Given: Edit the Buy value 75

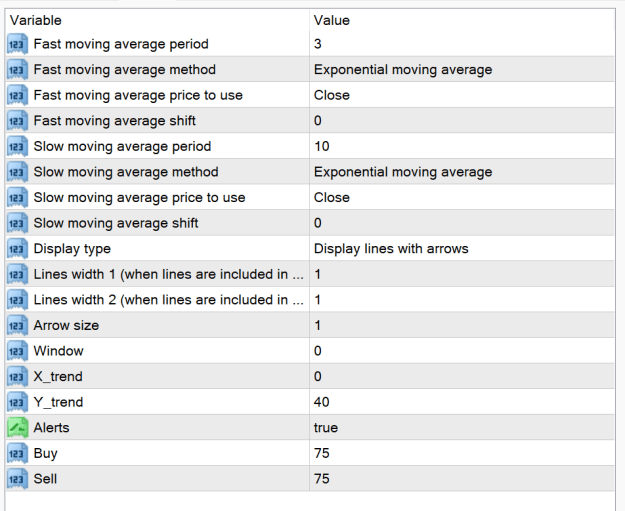Looking at the screenshot, I should (462, 454).
